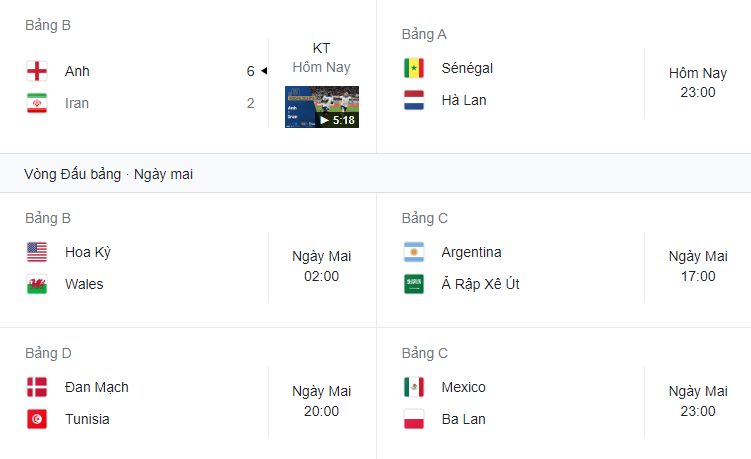Screen dimensions: 751x459
Task: Click the Netherlands flag next to Hà Lan
Action: click(x=414, y=100)
